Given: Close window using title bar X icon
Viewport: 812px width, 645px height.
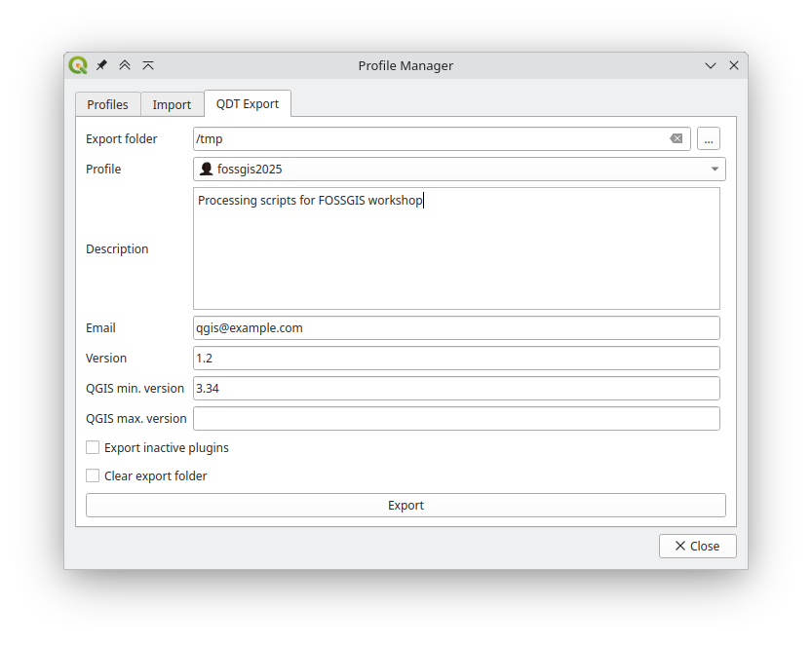Looking at the screenshot, I should click(x=734, y=65).
